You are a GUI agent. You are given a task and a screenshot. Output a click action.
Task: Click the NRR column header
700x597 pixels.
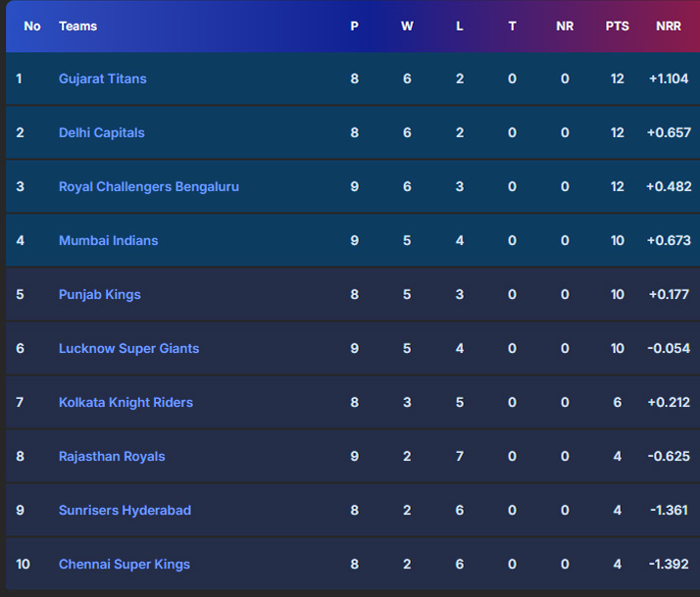click(669, 26)
